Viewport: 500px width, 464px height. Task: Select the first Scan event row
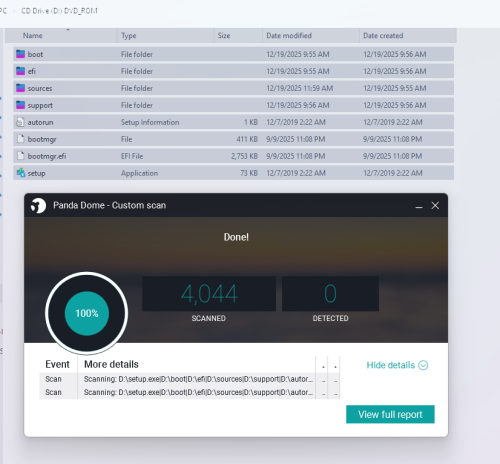(x=189, y=379)
